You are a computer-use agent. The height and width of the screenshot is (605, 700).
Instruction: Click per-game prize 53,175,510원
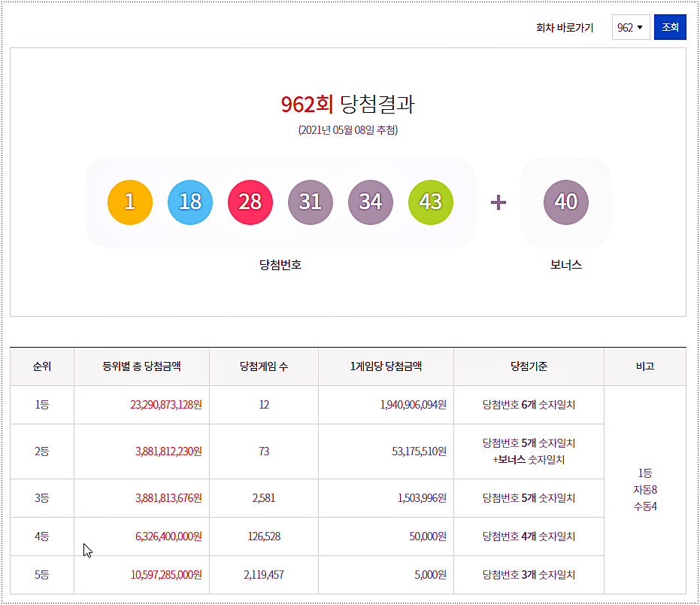coord(419,451)
